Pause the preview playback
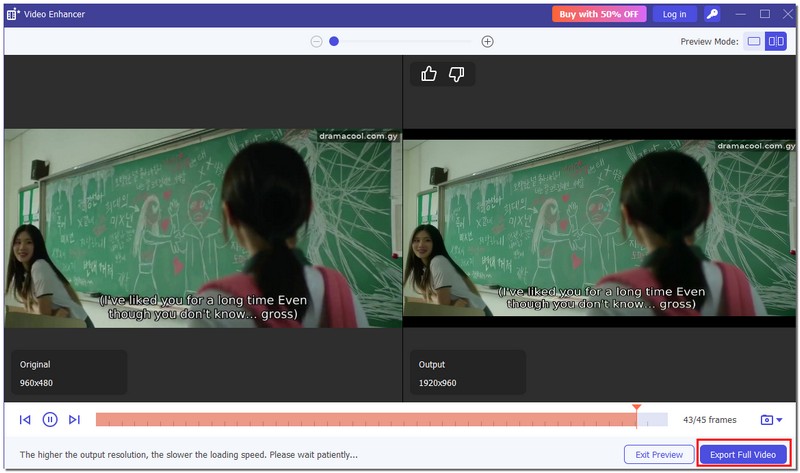Image resolution: width=800 pixels, height=473 pixels. (50, 420)
